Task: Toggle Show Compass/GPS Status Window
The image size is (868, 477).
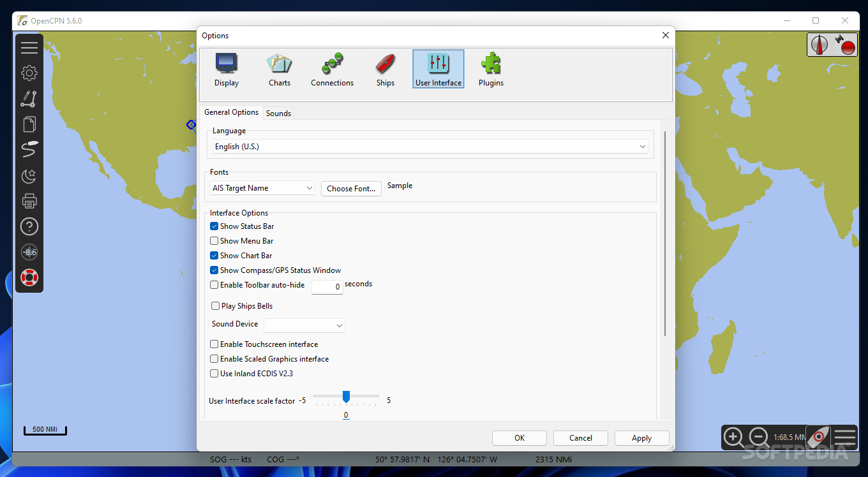Action: tap(214, 270)
